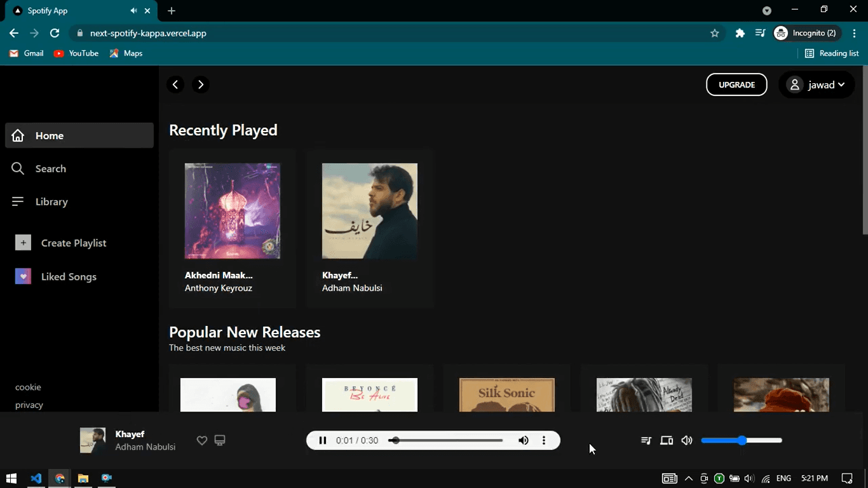Go back with the in-app left chevron
Screen dimensions: 868x488
[175, 85]
